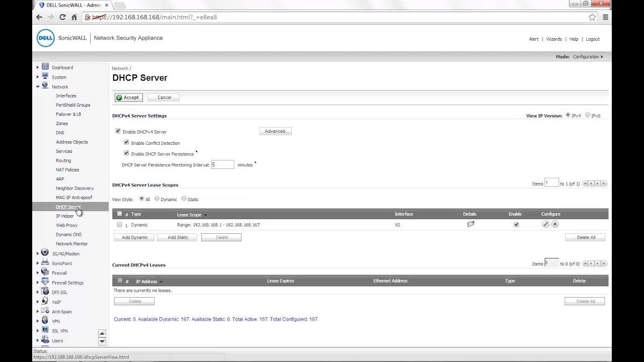Open the Anti-Spam icon in sidebar
This screenshot has height=362, width=644.
pyautogui.click(x=45, y=311)
